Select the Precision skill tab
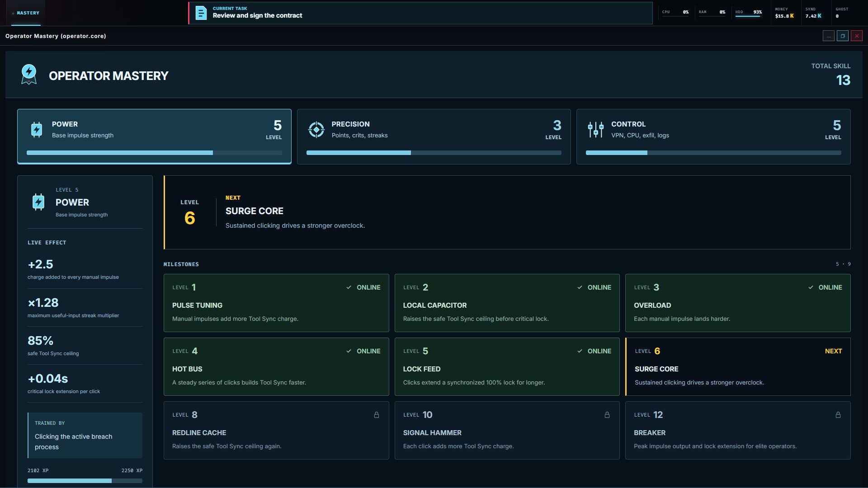868x488 pixels. 434,136
